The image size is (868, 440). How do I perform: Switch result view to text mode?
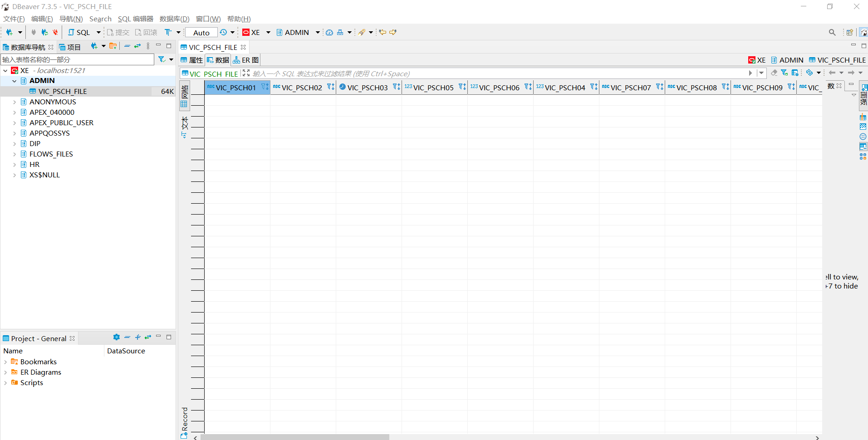[x=185, y=127]
